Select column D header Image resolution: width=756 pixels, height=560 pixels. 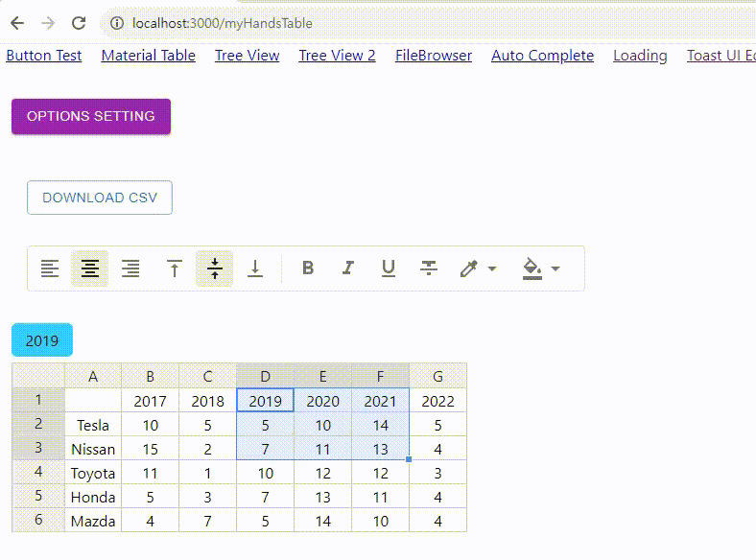[265, 376]
